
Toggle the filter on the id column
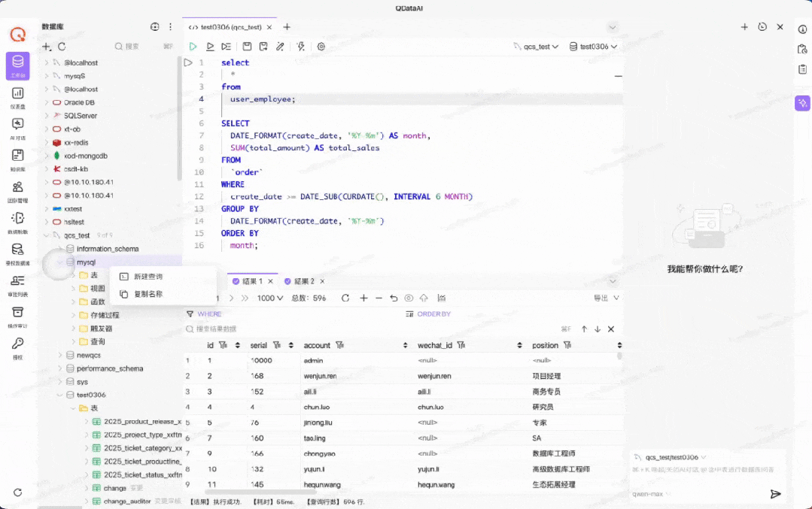click(x=223, y=345)
